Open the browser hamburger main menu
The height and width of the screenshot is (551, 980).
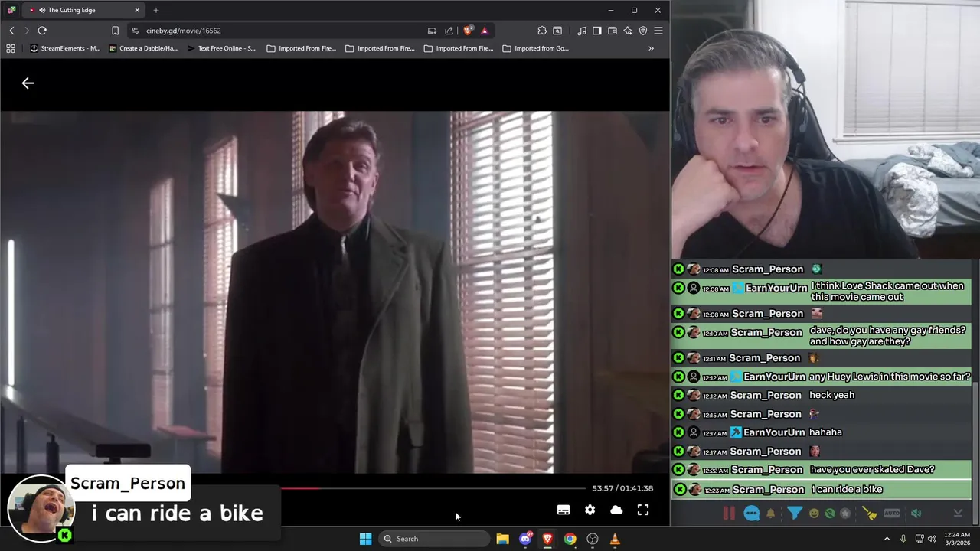[x=658, y=31]
